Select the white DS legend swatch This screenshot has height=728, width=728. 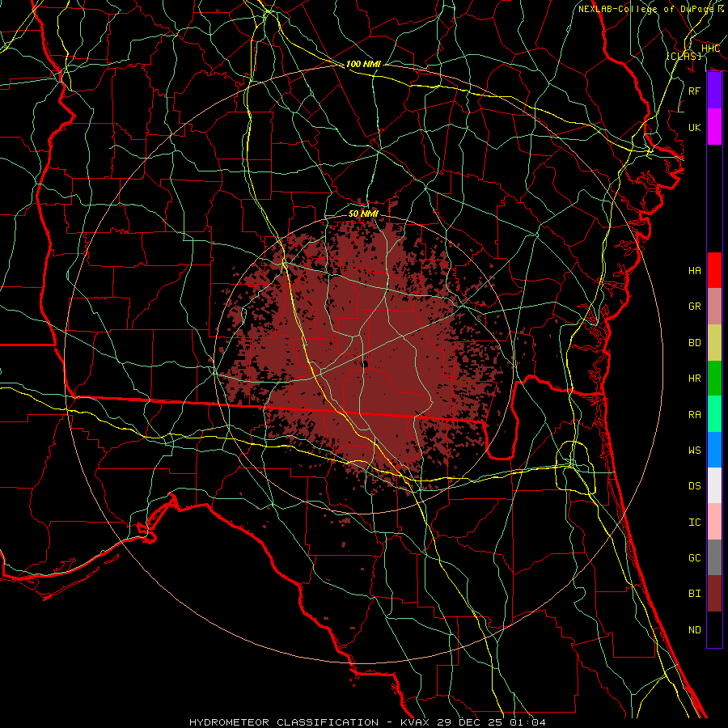tap(714, 485)
